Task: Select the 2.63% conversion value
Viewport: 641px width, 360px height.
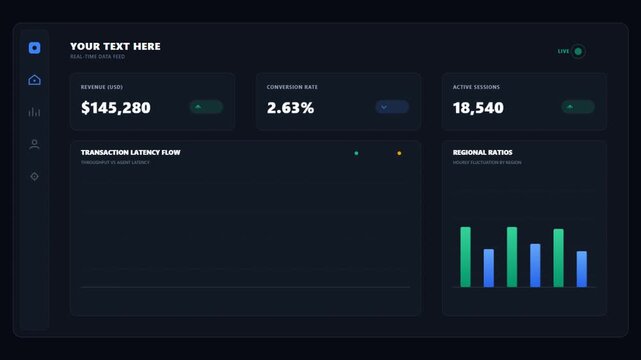Action: (290, 108)
